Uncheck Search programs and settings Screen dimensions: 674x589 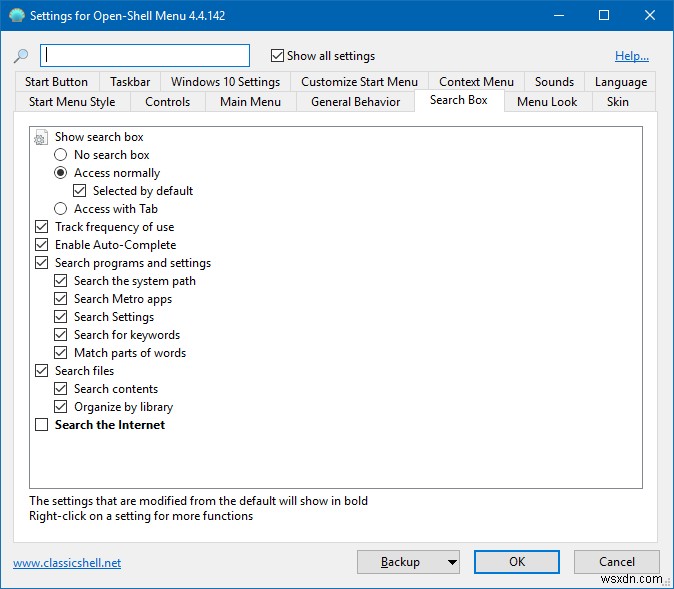click(x=42, y=263)
